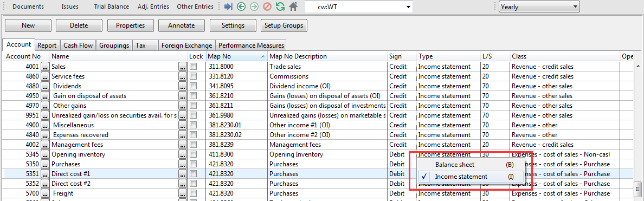Go back with the green left arrow
Viewport: 644px width, 201px height.
click(242, 7)
